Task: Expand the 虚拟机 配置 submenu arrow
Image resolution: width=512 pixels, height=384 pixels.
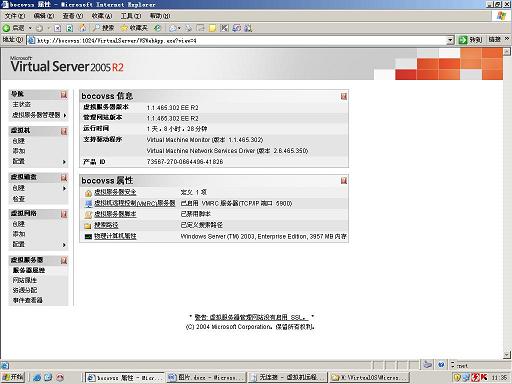Action: pyautogui.click(x=64, y=162)
